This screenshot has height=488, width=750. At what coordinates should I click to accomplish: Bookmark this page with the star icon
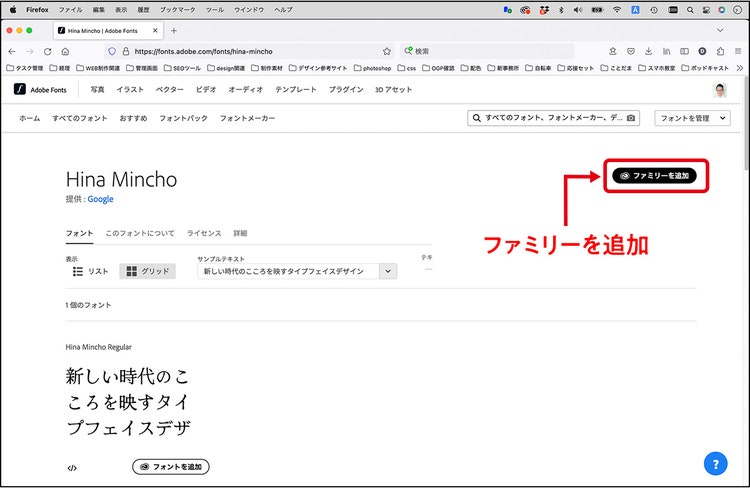[386, 51]
